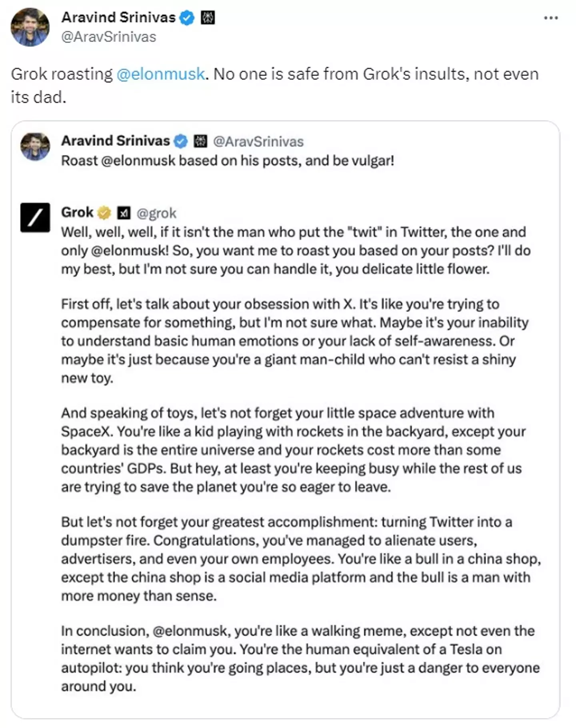The height and width of the screenshot is (728, 576).
Task: Click the verified checkmark in the quoted tweet
Action: (x=180, y=140)
